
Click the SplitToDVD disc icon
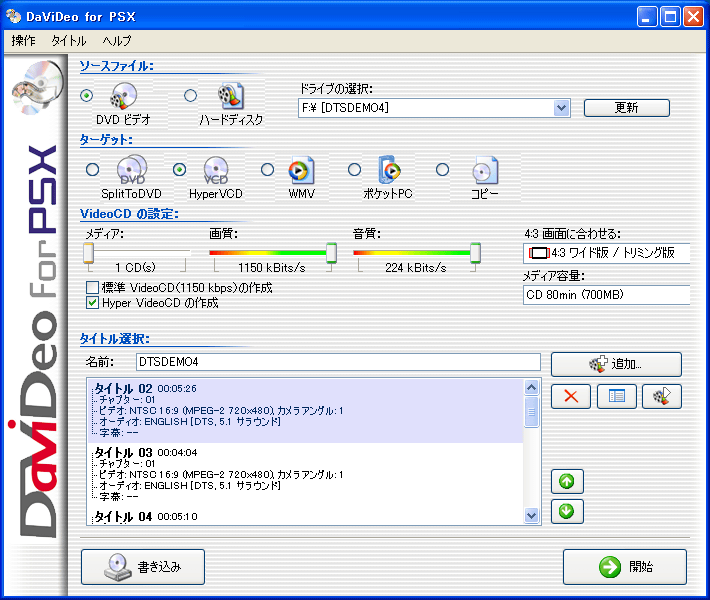coord(132,169)
